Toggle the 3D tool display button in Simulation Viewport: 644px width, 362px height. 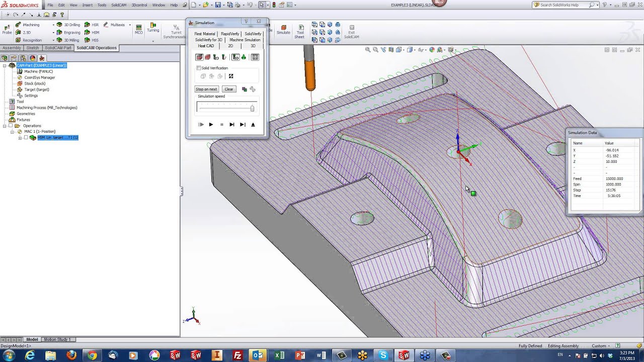(x=235, y=57)
